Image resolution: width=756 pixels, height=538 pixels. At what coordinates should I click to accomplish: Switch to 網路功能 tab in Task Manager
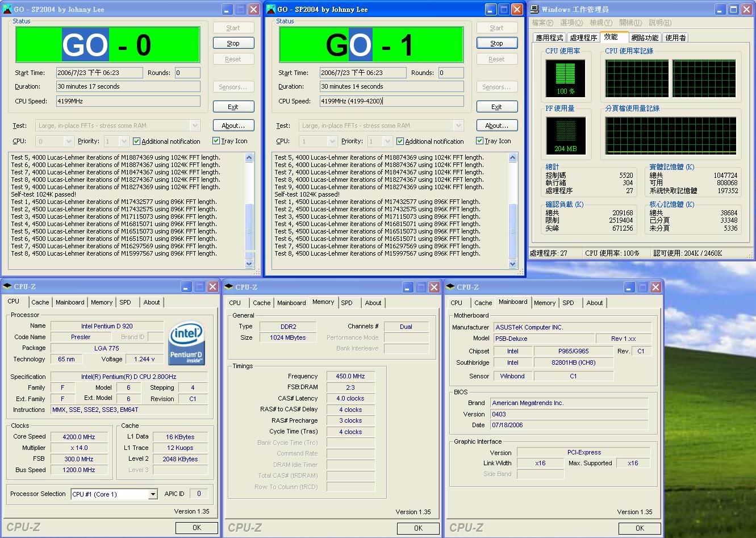click(645, 37)
